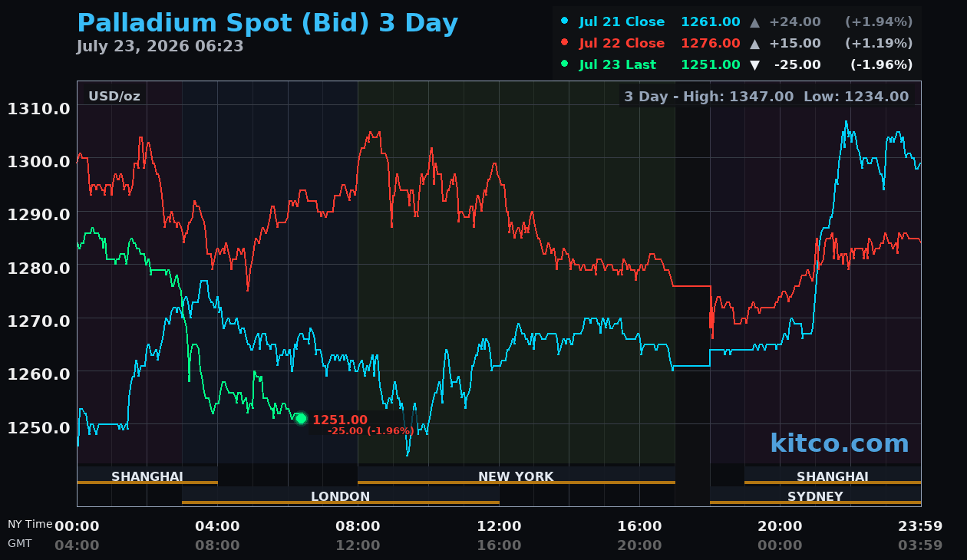This screenshot has width=967, height=560.
Task: Click the Jul 23 Last label
Action: point(618,65)
